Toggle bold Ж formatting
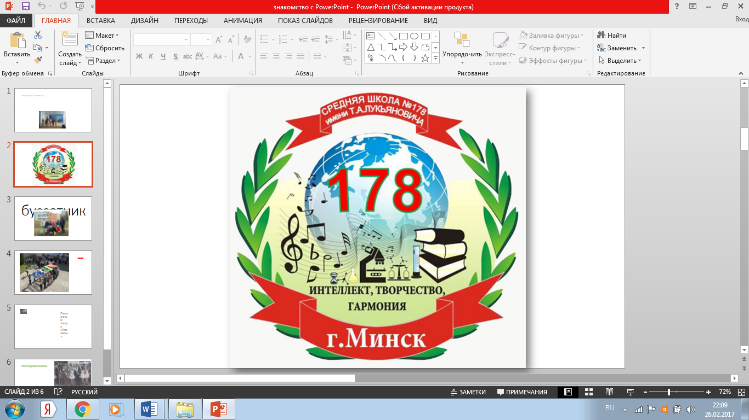The height and width of the screenshot is (420, 749). (139, 56)
